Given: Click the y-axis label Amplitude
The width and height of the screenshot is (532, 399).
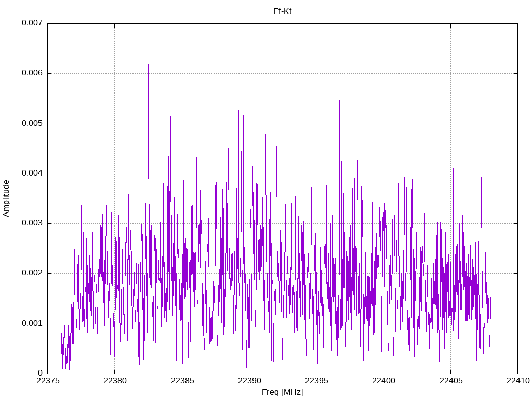Looking at the screenshot, I should point(6,198).
